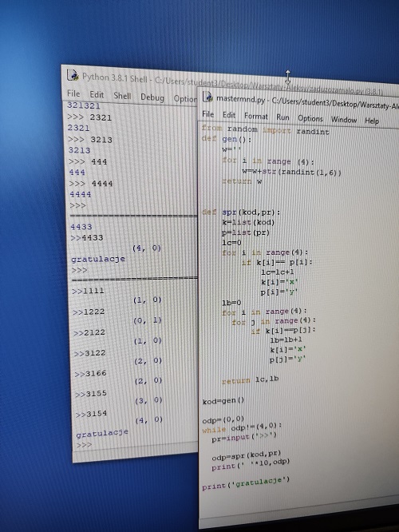399x532 pixels.
Task: Click '>>3155' guess line in Shell
Action: [x=91, y=394]
